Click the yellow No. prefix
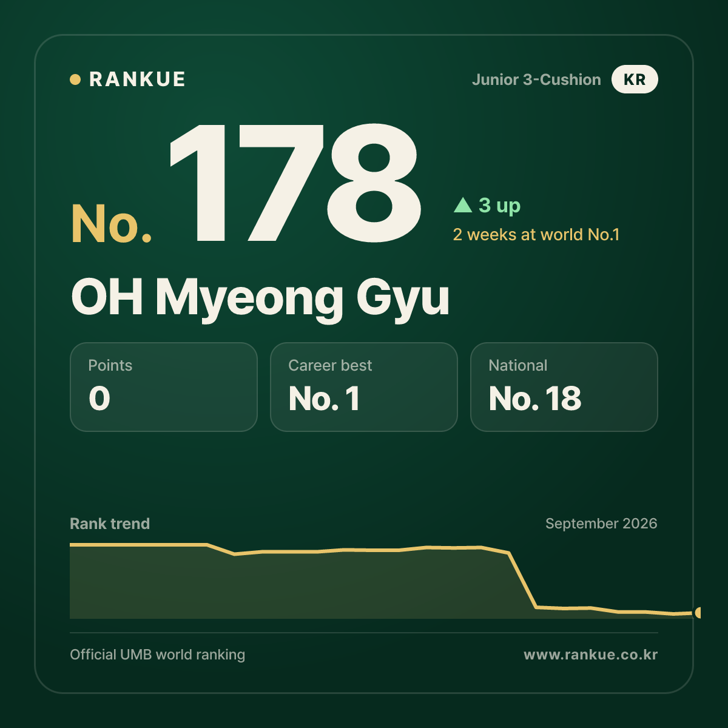728x728 pixels. (x=112, y=224)
